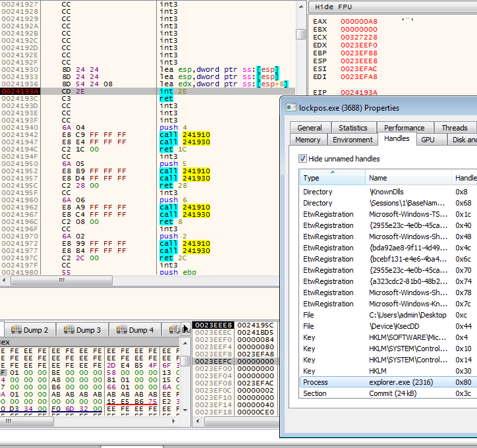The height and width of the screenshot is (448, 477).
Task: Uncheck Hide unnamed handles checkbox
Action: [x=303, y=159]
